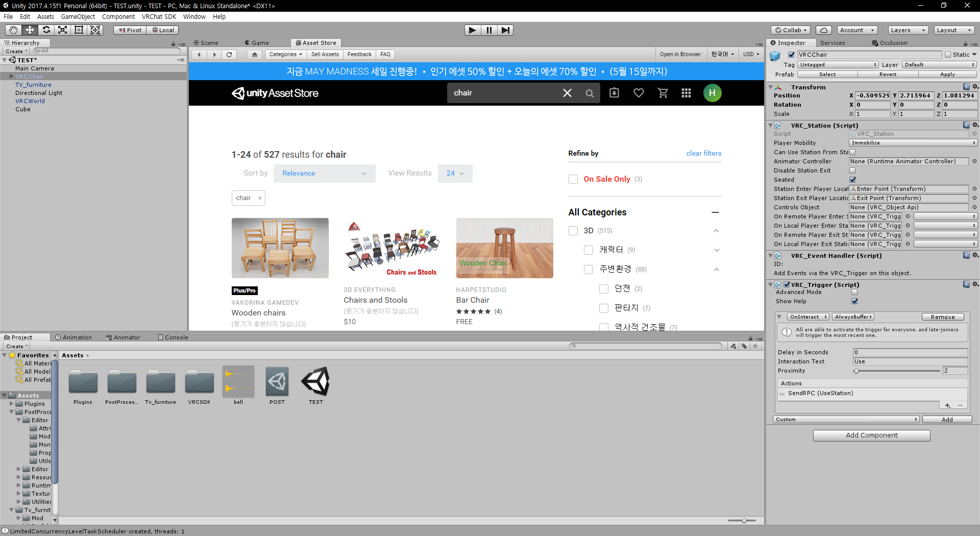Open the Player Mobility Immobilize dropdown
The width and height of the screenshot is (980, 536).
click(x=913, y=143)
